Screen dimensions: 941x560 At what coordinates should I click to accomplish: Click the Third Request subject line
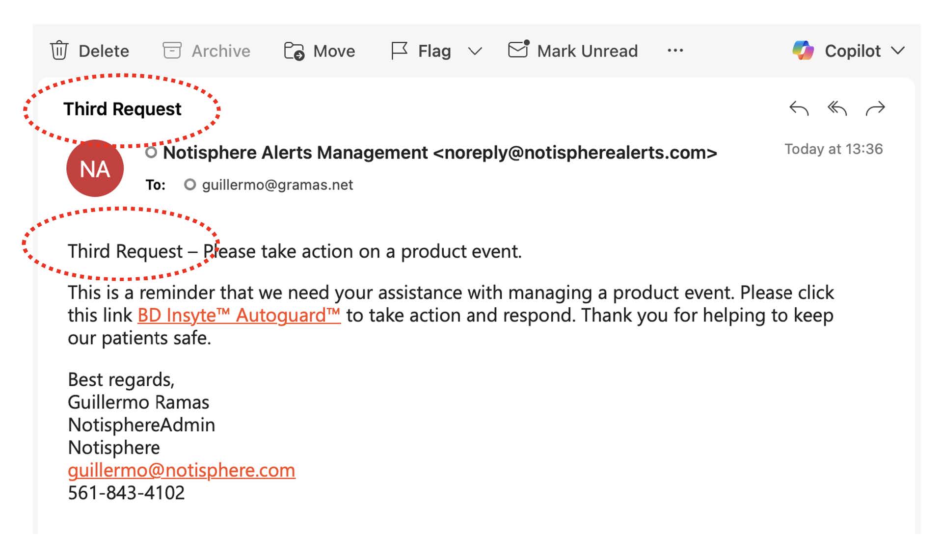click(x=122, y=109)
